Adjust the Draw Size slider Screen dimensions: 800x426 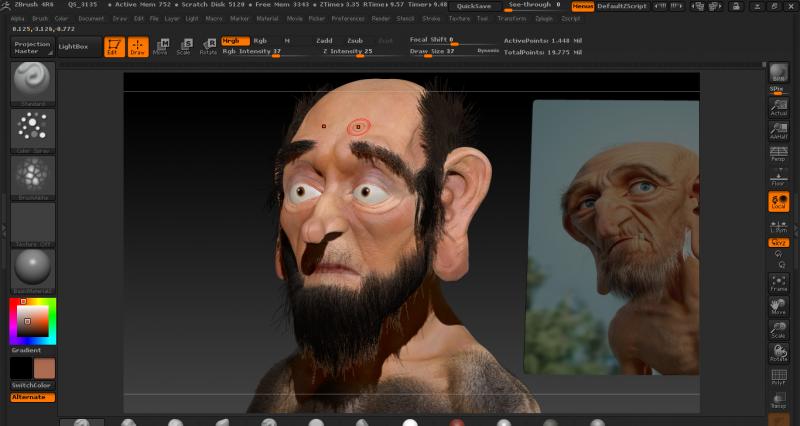pyautogui.click(x=442, y=52)
